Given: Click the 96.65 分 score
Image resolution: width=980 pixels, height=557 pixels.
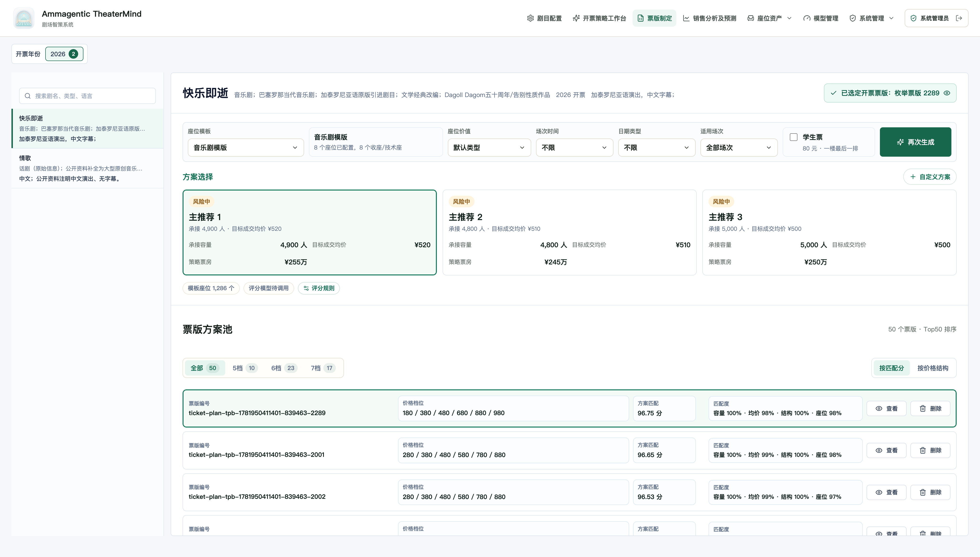Looking at the screenshot, I should (650, 455).
